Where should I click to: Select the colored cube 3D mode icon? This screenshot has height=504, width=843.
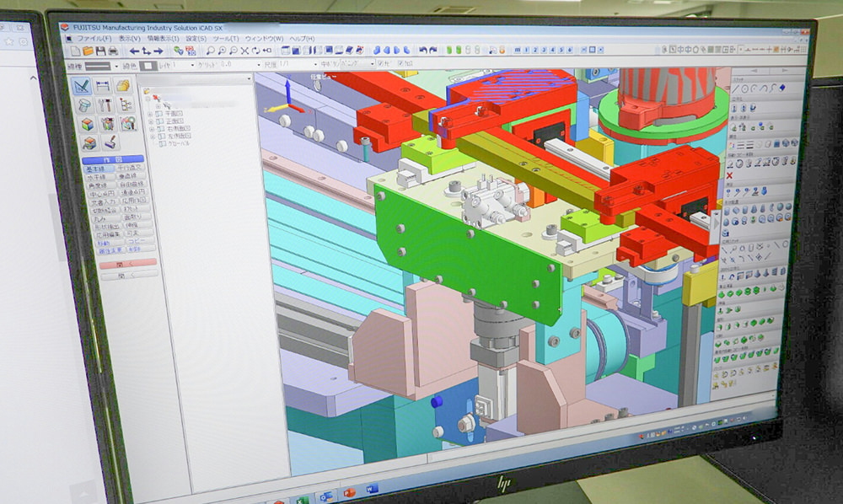87,124
